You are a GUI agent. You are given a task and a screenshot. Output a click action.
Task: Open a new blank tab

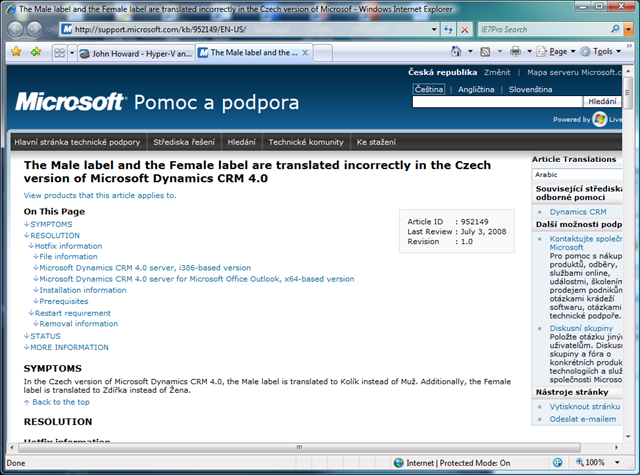click(322, 53)
